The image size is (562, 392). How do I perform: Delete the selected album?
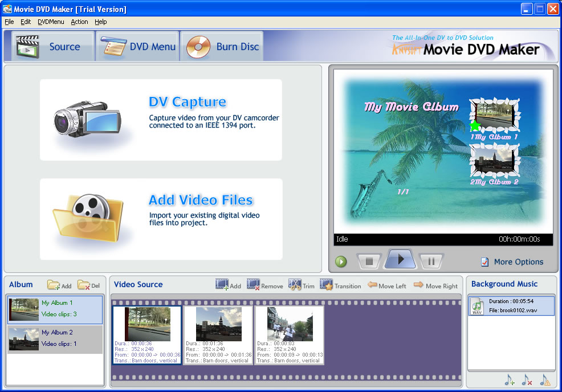pos(88,285)
